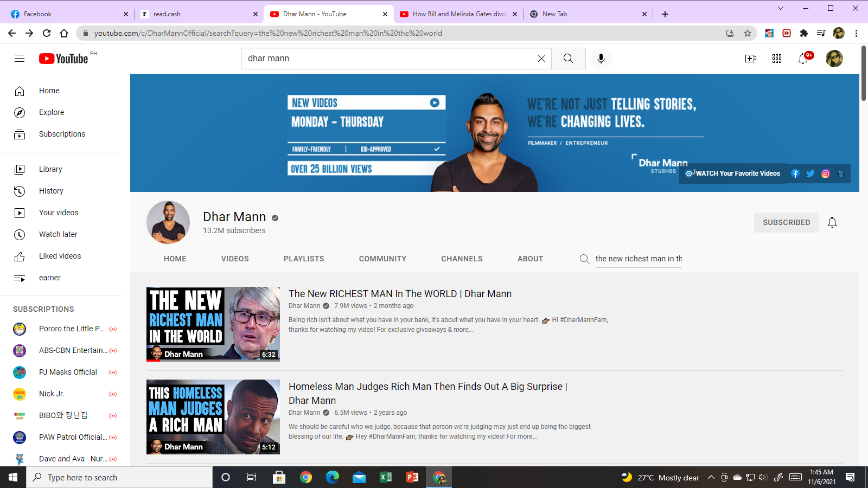Screen dimensions: 868x488
Task: Click the magnifier search button
Action: [568, 59]
